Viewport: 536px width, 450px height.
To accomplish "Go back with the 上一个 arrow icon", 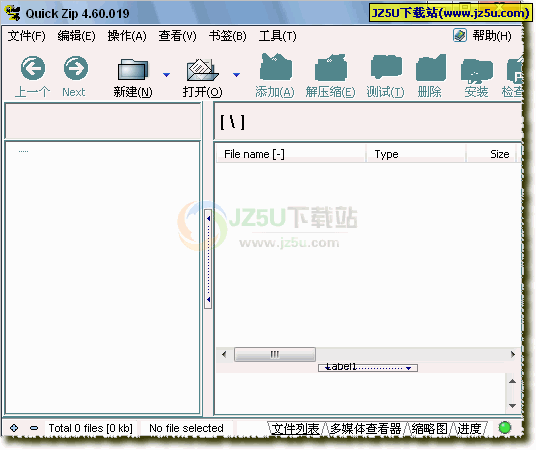I will [33, 68].
